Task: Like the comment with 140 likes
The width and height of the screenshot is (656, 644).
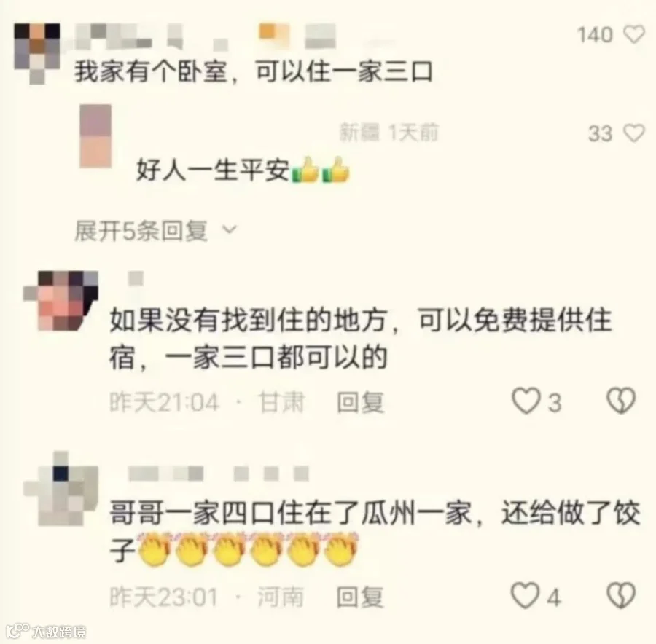Action: click(x=634, y=34)
